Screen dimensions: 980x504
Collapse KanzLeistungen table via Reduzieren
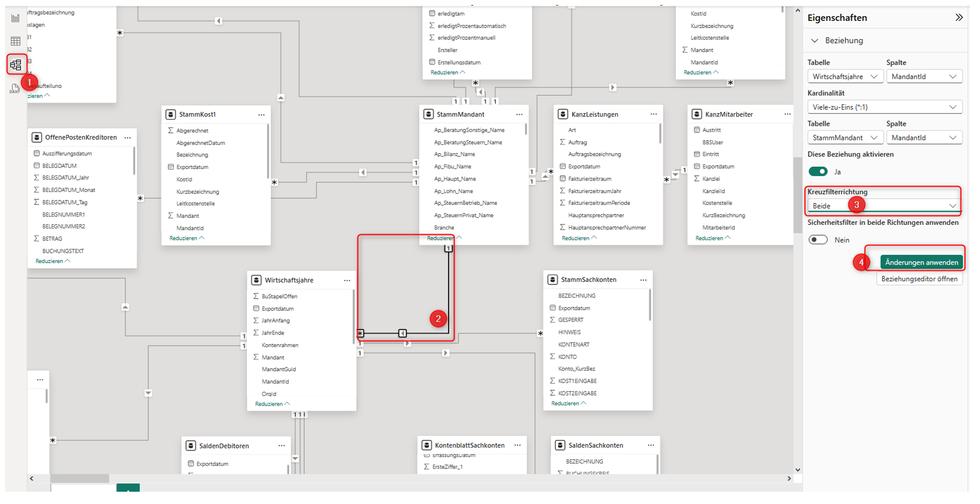[579, 238]
